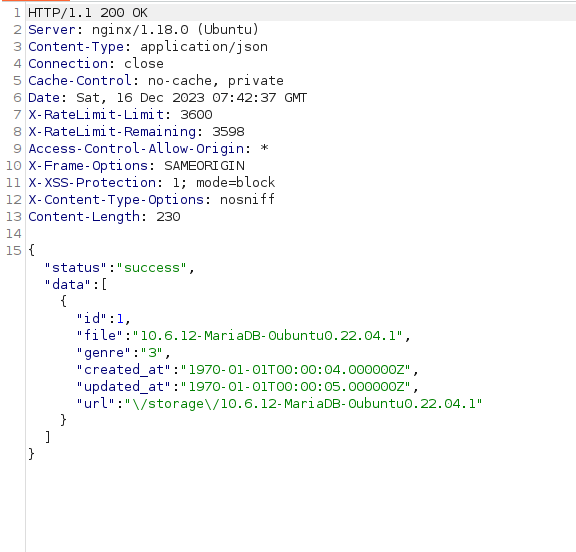Click the "id" JSON key
This screenshot has height=552, width=576.
pyautogui.click(x=92, y=318)
